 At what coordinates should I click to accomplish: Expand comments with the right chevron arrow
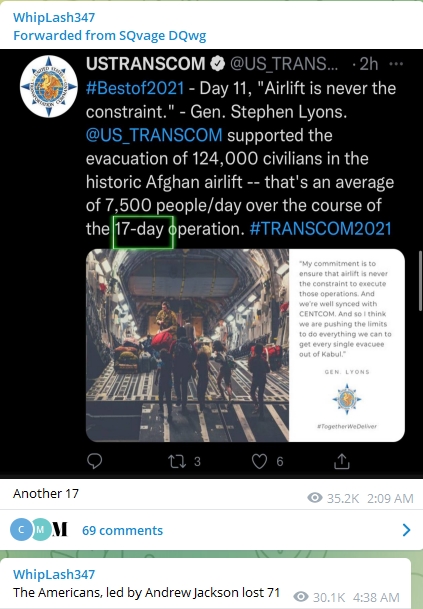[406, 530]
